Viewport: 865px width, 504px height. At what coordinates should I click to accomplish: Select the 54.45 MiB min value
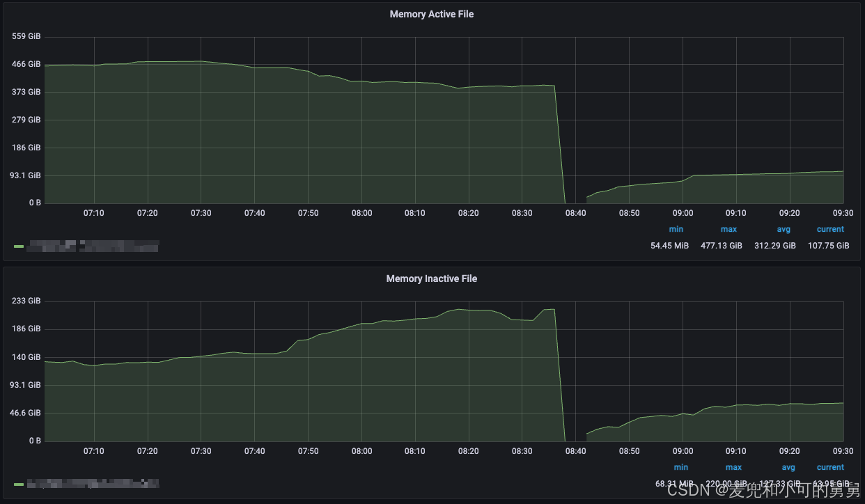click(x=669, y=246)
